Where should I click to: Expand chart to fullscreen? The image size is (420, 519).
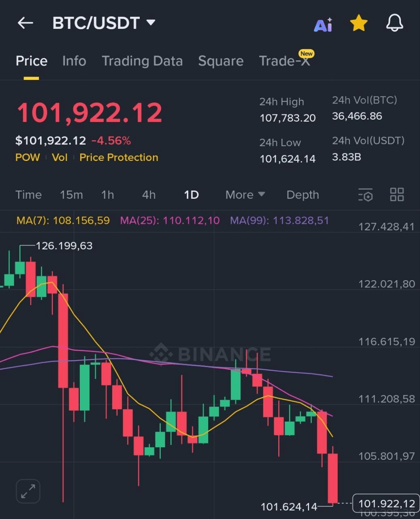pyautogui.click(x=28, y=491)
